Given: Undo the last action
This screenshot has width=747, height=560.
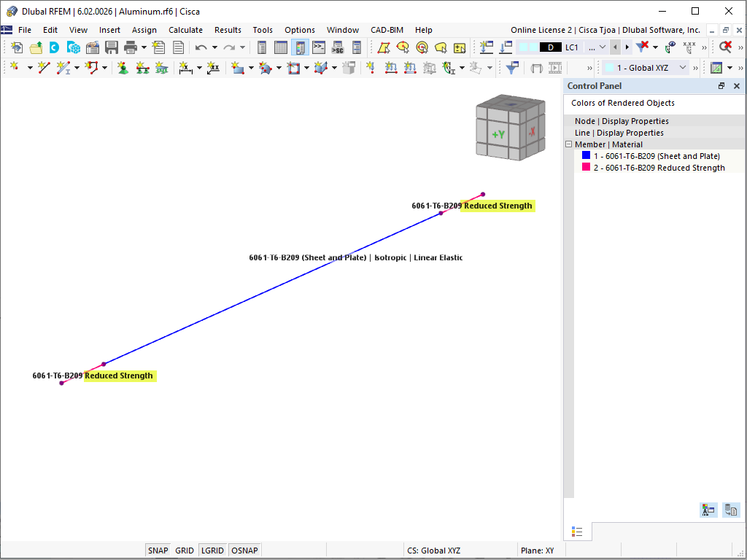Looking at the screenshot, I should tap(201, 47).
